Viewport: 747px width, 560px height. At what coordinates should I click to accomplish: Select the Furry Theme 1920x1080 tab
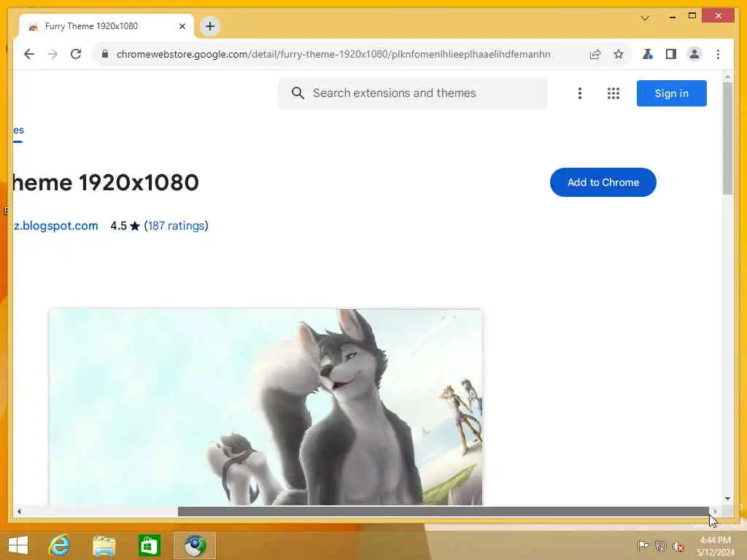click(107, 26)
